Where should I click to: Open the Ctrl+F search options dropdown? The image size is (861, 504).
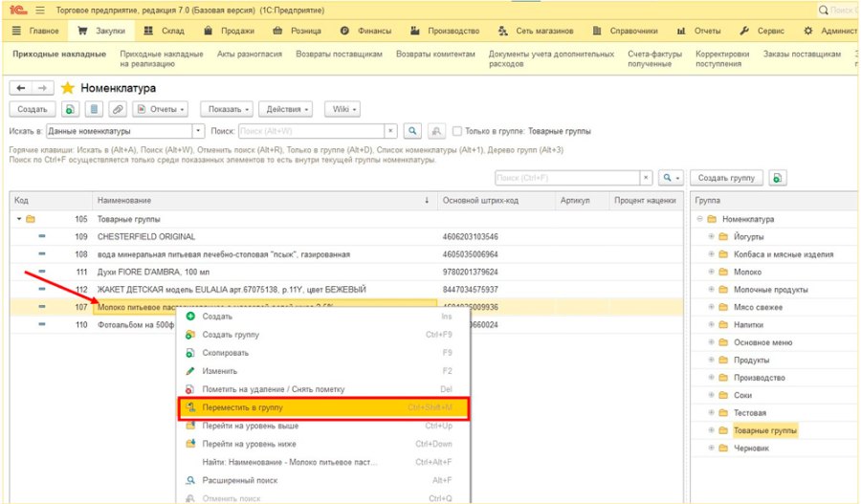point(671,178)
